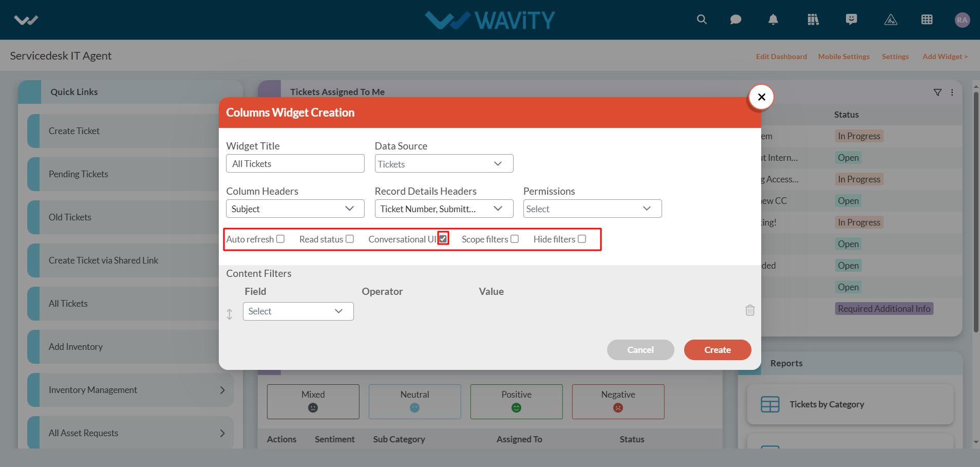The image size is (980, 467).
Task: Select the Neutral sentiment filter box
Action: [x=414, y=402]
